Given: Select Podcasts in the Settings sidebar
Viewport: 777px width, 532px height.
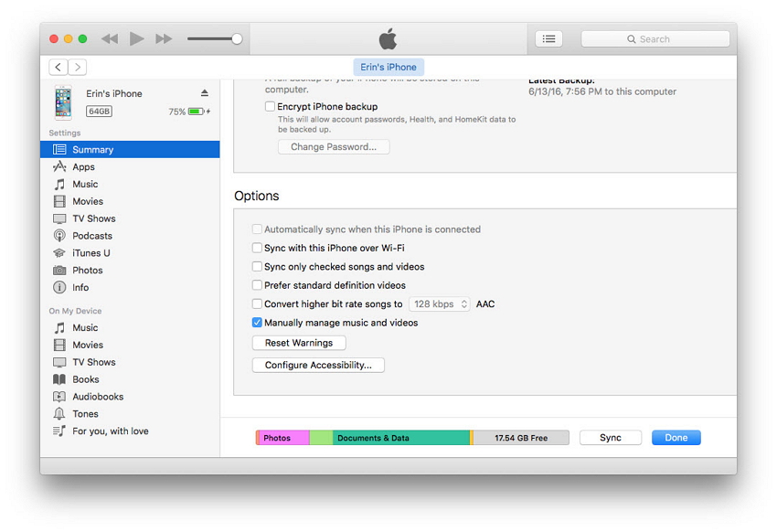Looking at the screenshot, I should coord(92,236).
